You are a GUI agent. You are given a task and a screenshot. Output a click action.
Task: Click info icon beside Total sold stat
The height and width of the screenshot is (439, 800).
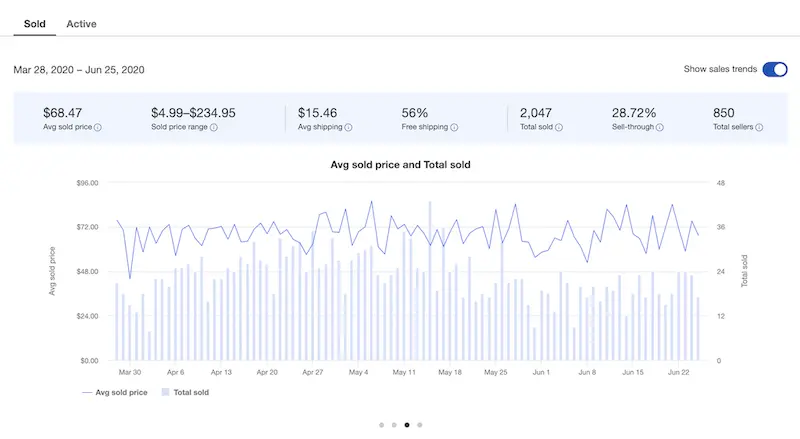point(558,128)
